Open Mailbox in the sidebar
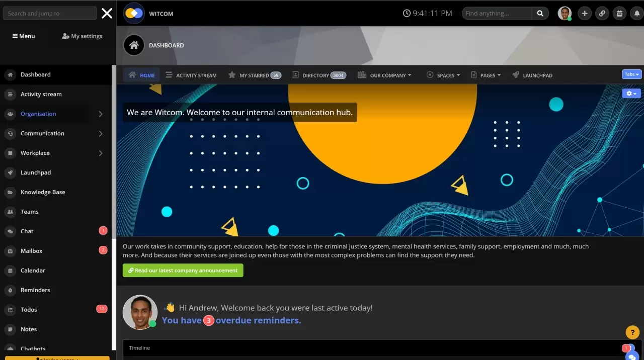This screenshot has width=644, height=360. (x=31, y=251)
